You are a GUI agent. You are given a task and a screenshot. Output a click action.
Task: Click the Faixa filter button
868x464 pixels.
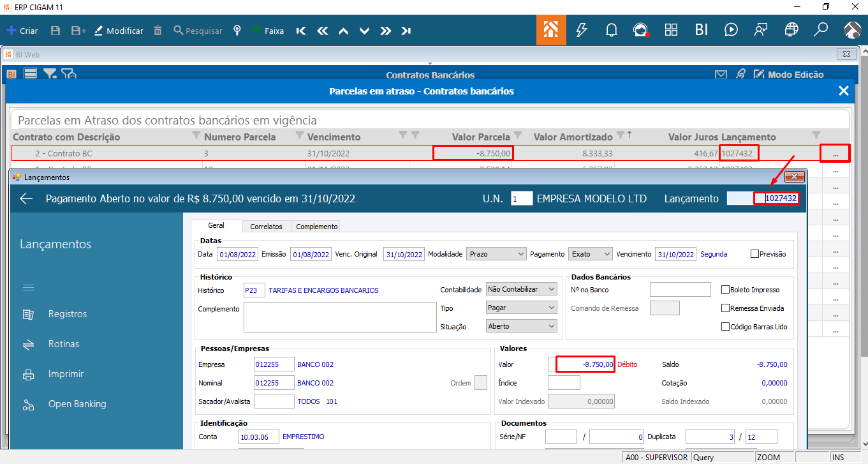[268, 31]
